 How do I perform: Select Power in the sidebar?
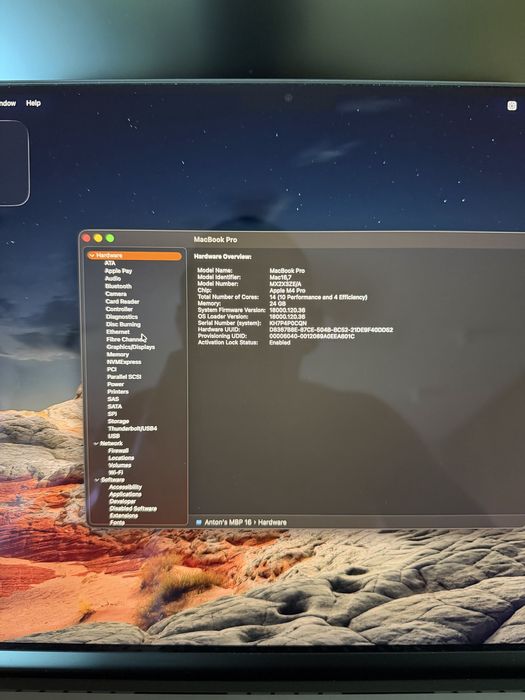[116, 384]
